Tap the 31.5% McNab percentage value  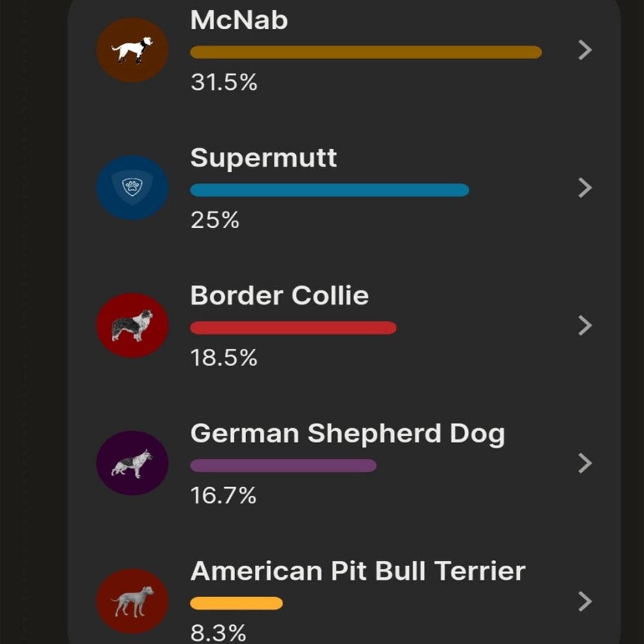[x=224, y=82]
